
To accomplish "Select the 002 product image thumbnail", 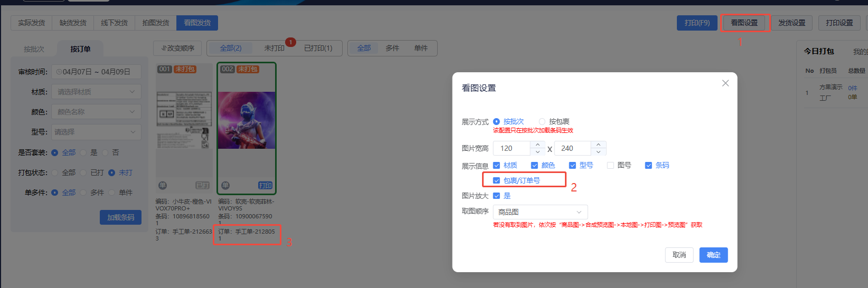I will tap(247, 120).
